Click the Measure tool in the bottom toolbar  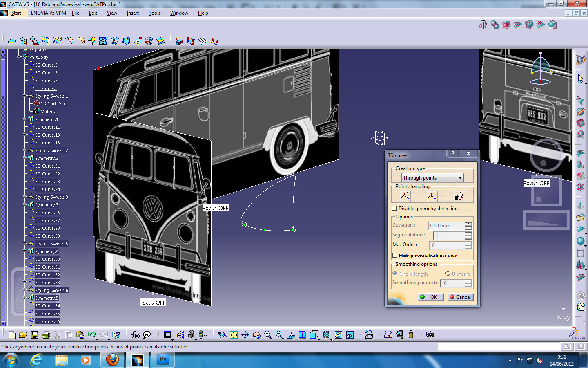pyautogui.click(x=388, y=334)
